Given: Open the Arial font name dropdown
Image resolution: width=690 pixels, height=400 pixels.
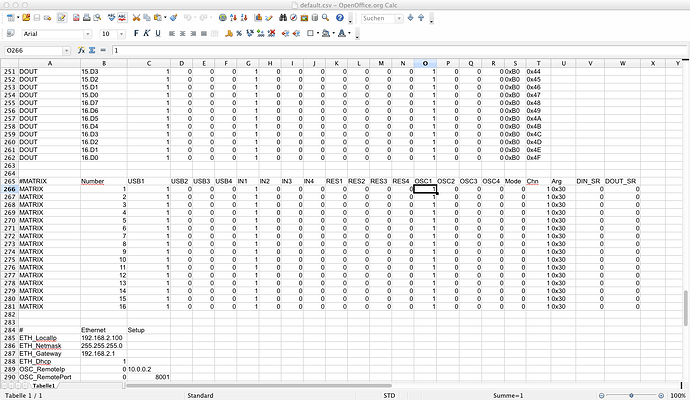Looking at the screenshot, I should click(x=88, y=34).
